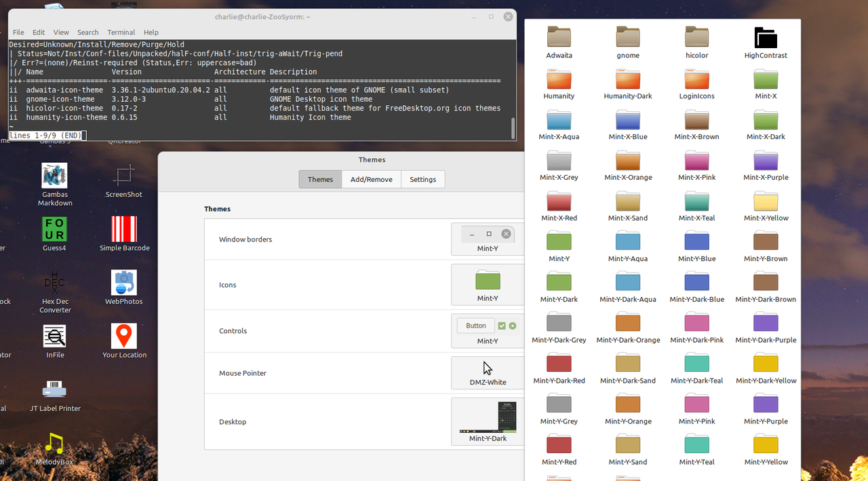868x481 pixels.
Task: Choose the Mint-Y-Dark-Sand folder icon
Action: coord(628,369)
